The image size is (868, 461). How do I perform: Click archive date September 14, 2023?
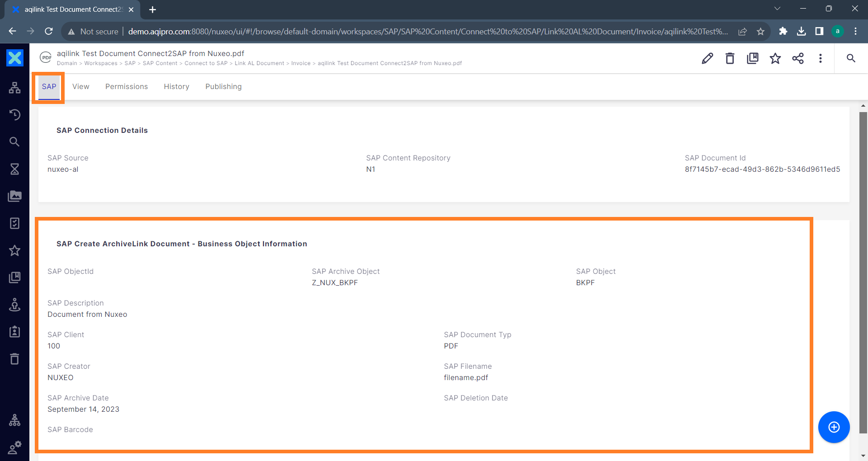83,409
